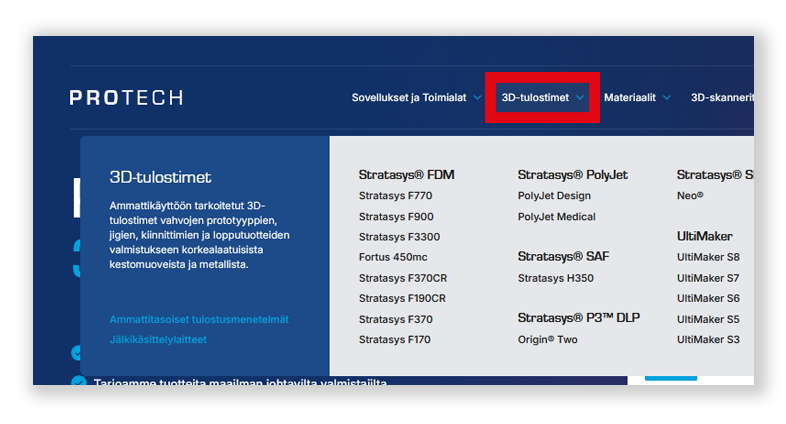Open the Materiaalit menu item
The image size is (786, 424).
[x=629, y=98]
